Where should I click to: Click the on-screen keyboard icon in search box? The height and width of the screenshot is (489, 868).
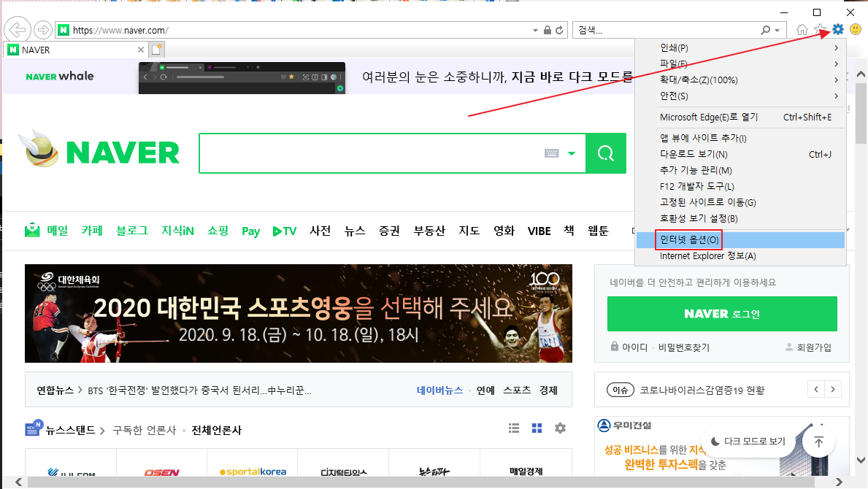(552, 153)
